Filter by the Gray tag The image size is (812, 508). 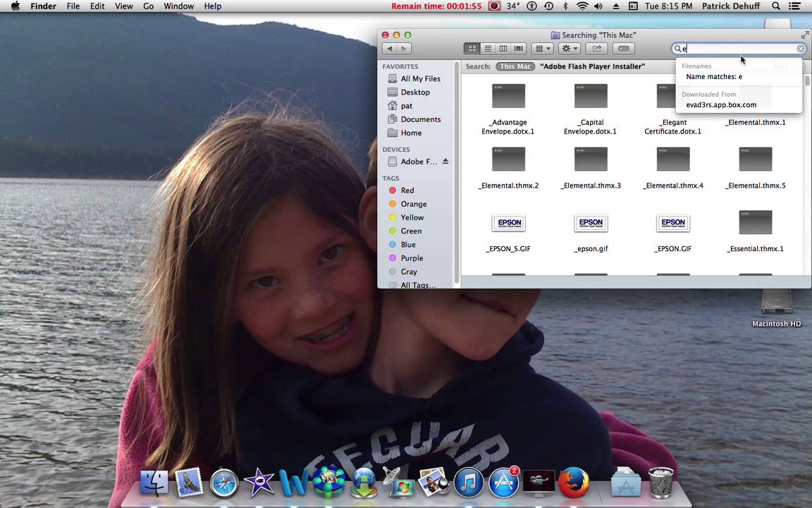pos(408,271)
